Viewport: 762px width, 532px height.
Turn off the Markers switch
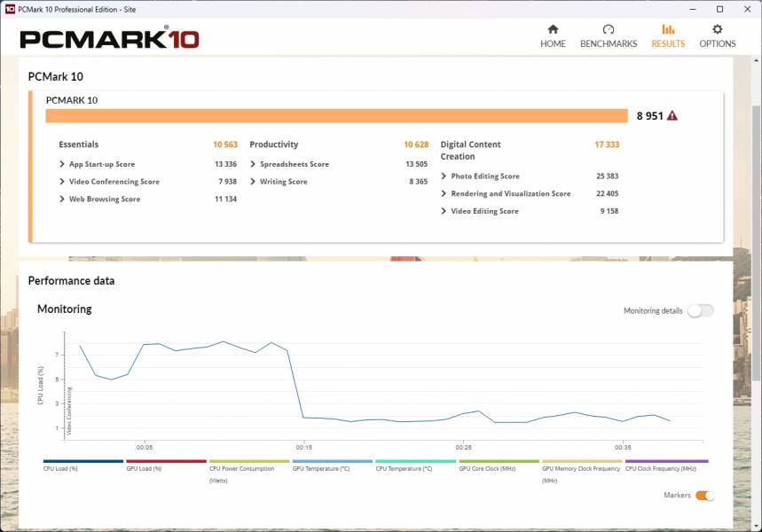point(704,496)
